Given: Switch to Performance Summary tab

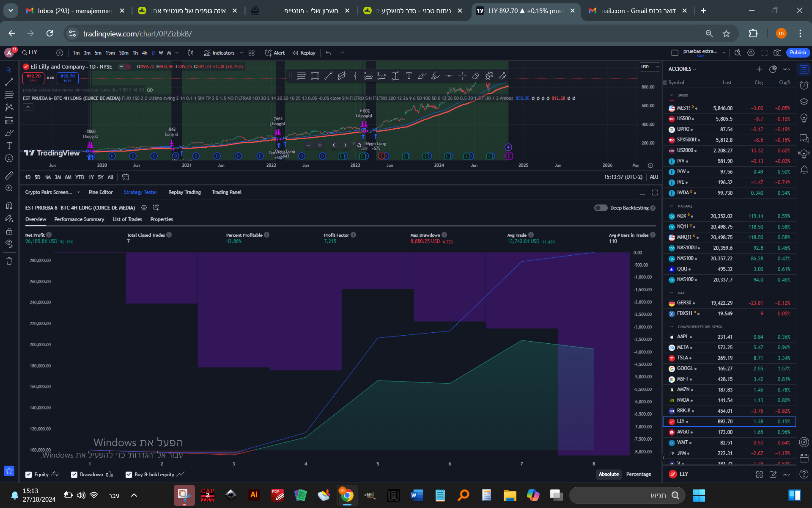Looking at the screenshot, I should [79, 219].
